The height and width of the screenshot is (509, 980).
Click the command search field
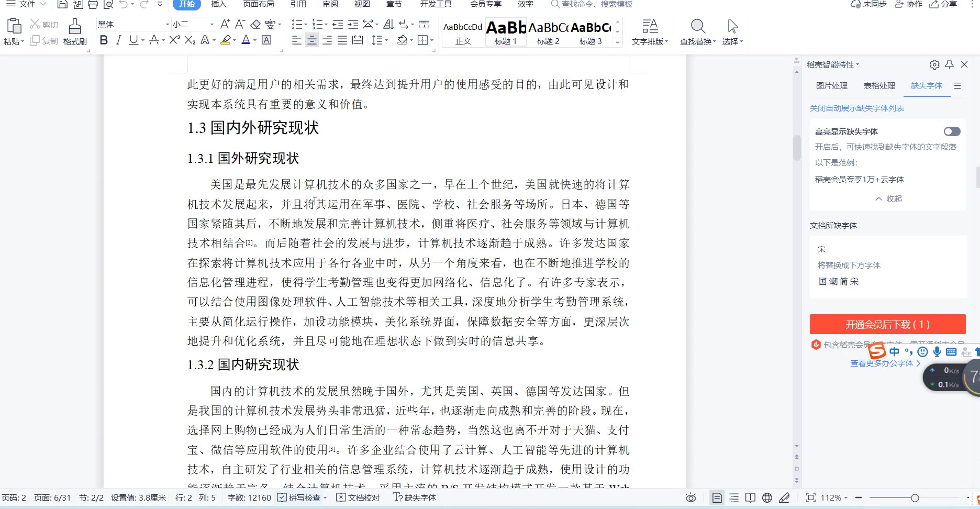[x=592, y=4]
